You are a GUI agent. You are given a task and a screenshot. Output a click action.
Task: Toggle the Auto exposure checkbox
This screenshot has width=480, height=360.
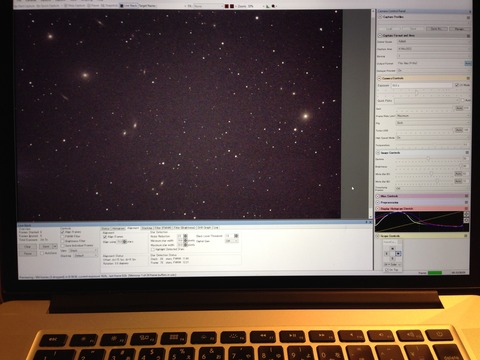463,100
